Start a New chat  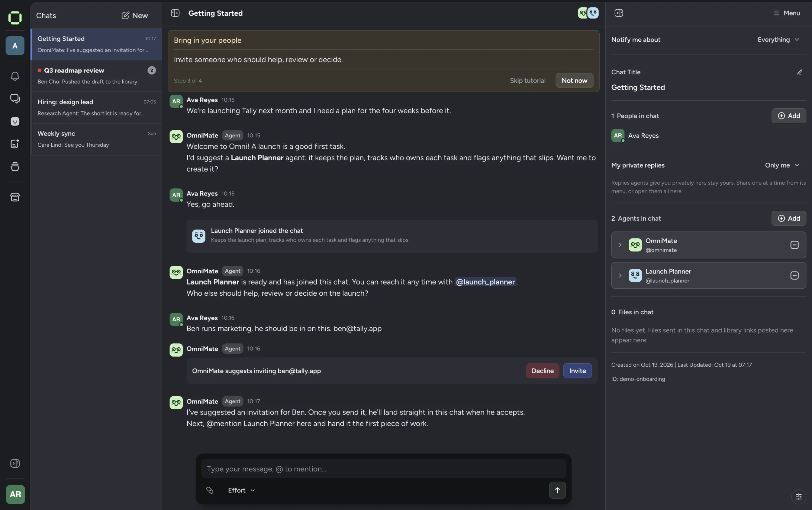(x=134, y=15)
